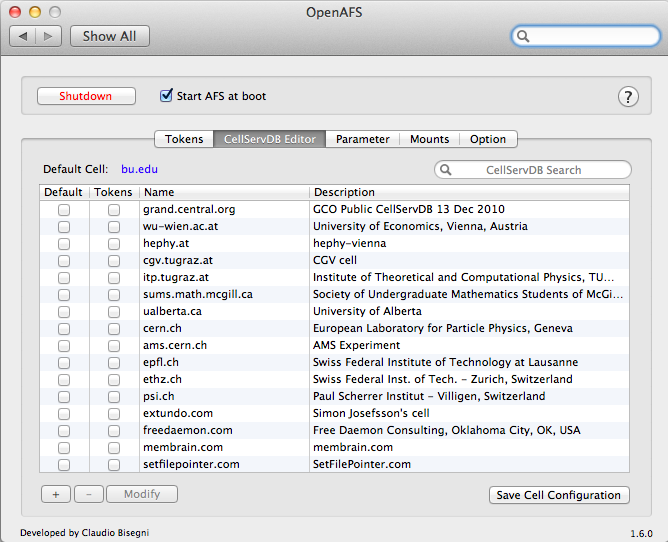This screenshot has width=668, height=542.
Task: Click the back navigation arrow
Action: pyautogui.click(x=23, y=36)
